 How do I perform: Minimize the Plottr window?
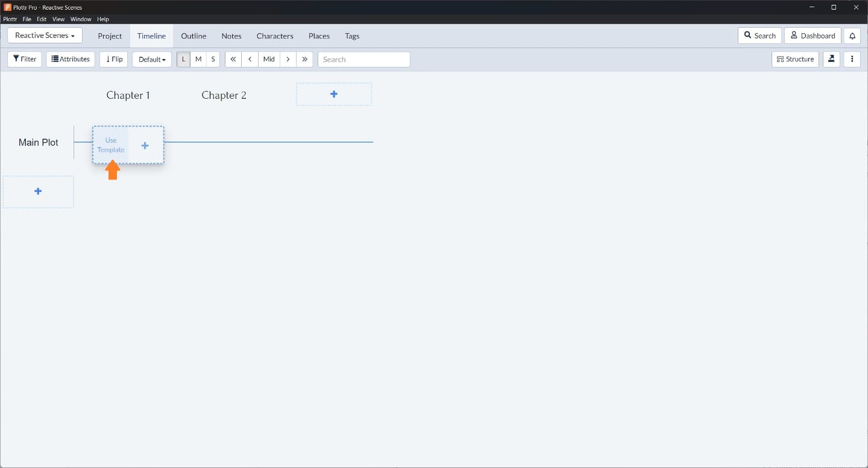[811, 7]
